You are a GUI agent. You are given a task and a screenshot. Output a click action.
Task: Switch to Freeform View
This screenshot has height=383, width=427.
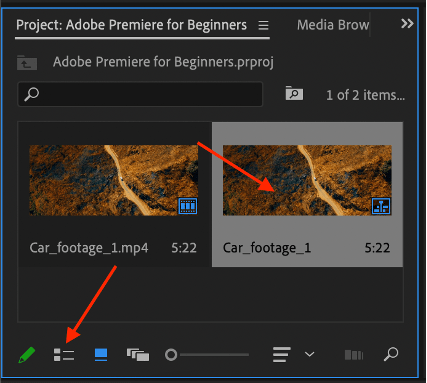pos(138,355)
